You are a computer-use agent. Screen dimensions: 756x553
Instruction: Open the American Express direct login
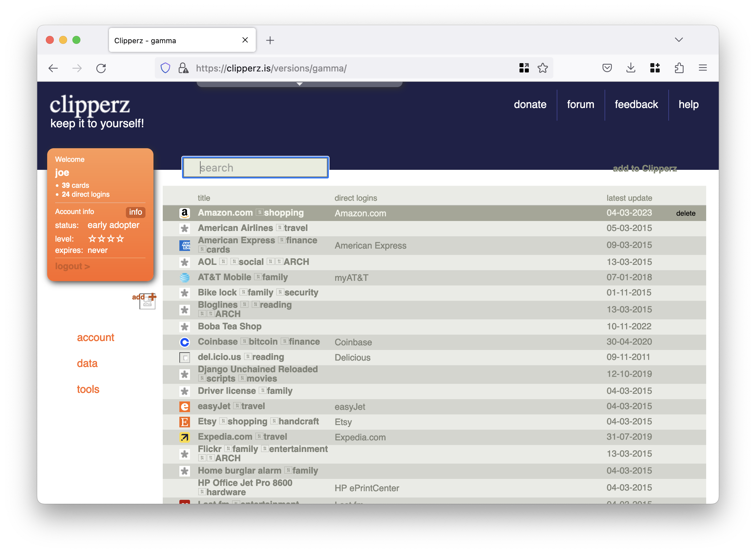[x=371, y=246]
